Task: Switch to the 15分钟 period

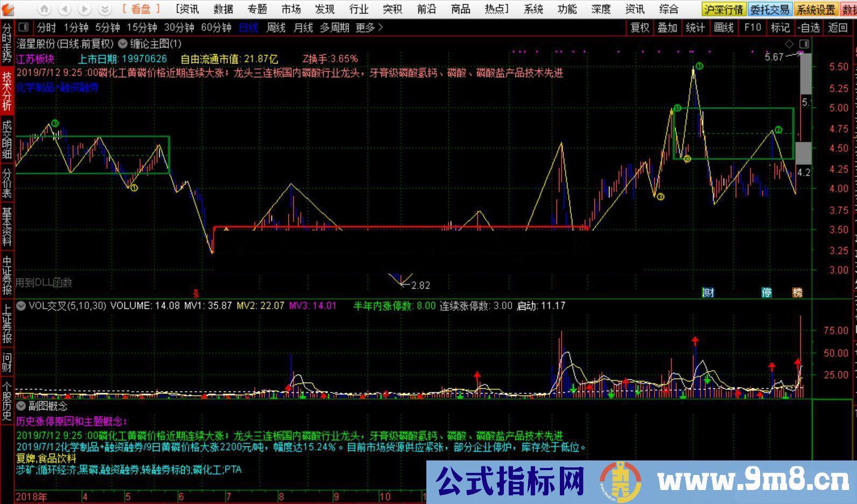Action: [142, 27]
